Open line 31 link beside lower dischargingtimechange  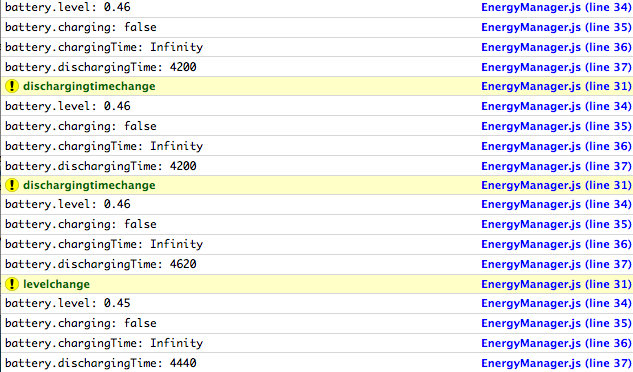tap(556, 185)
